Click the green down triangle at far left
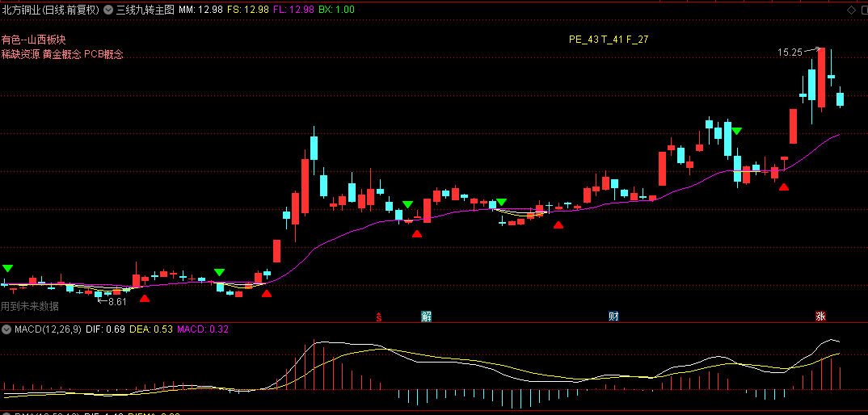 point(7,268)
